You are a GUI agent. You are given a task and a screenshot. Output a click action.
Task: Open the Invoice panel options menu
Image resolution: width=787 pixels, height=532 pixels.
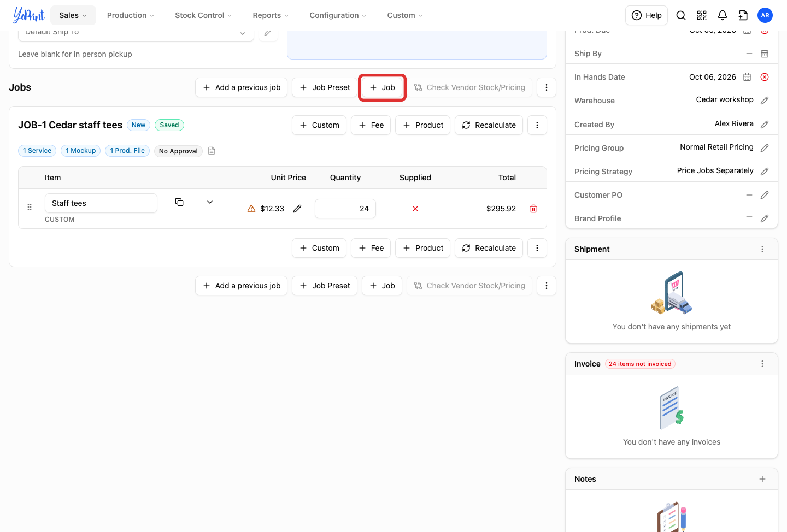762,364
